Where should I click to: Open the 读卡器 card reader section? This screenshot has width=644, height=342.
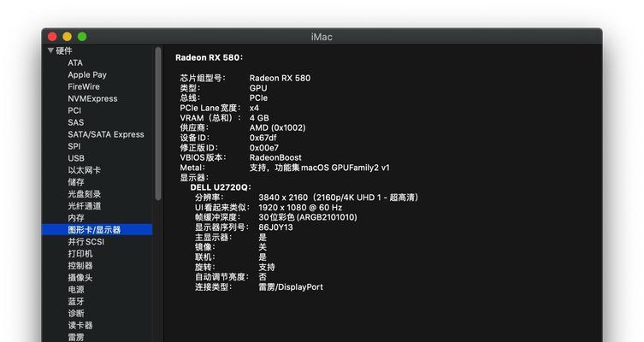click(x=80, y=325)
